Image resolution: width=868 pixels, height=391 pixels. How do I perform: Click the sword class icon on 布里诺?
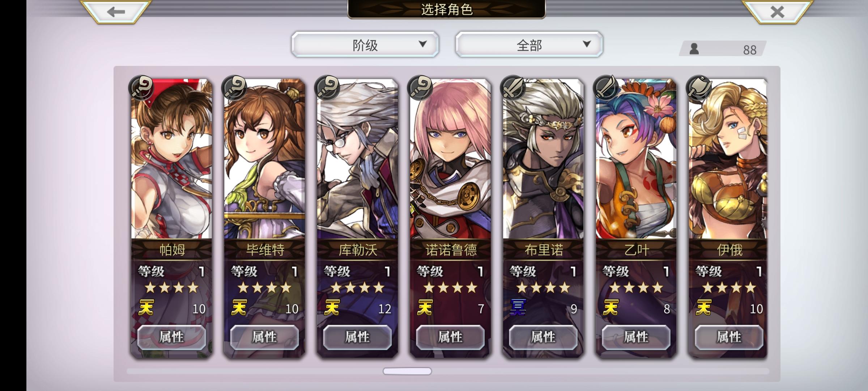(513, 87)
